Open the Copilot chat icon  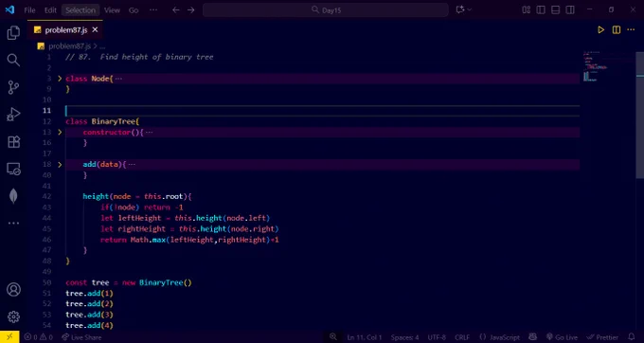pos(460,9)
